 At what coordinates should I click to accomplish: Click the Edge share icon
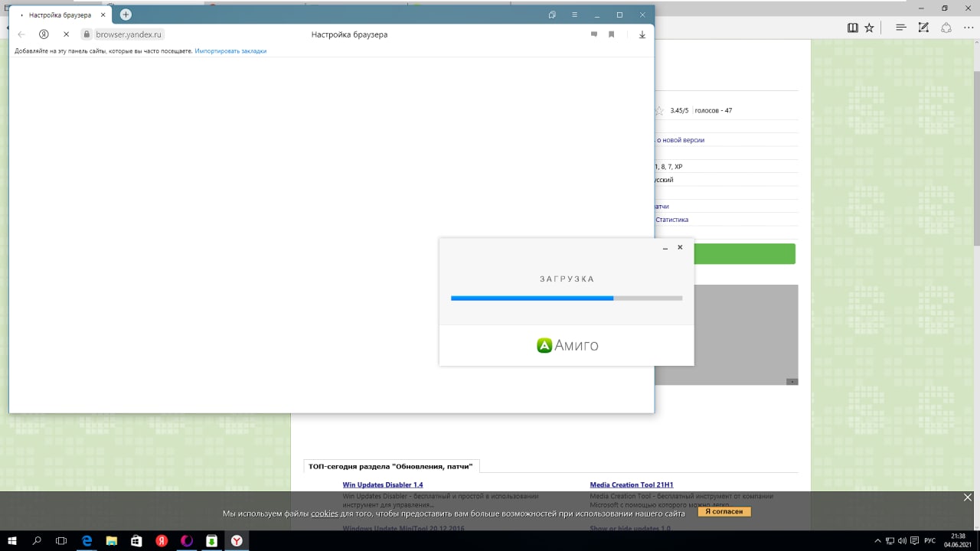(946, 28)
